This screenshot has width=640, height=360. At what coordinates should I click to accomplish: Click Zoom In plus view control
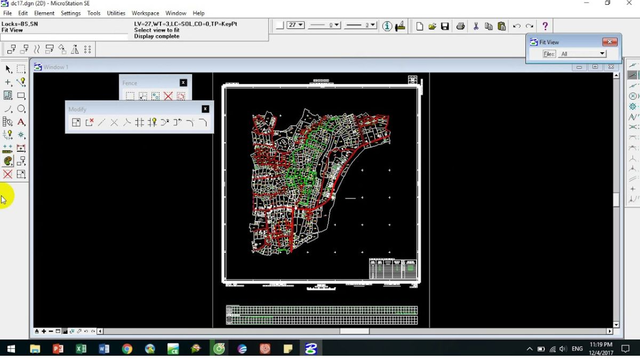click(44, 331)
